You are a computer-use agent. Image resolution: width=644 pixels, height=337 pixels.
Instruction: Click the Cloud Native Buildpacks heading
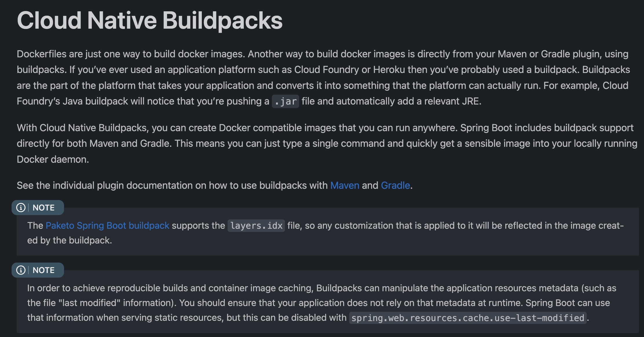pos(150,20)
